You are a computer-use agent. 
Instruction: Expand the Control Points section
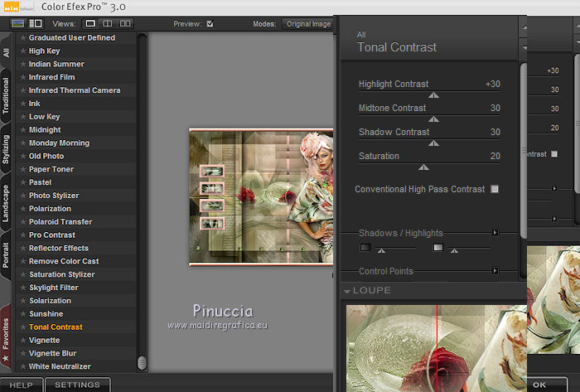[x=495, y=271]
